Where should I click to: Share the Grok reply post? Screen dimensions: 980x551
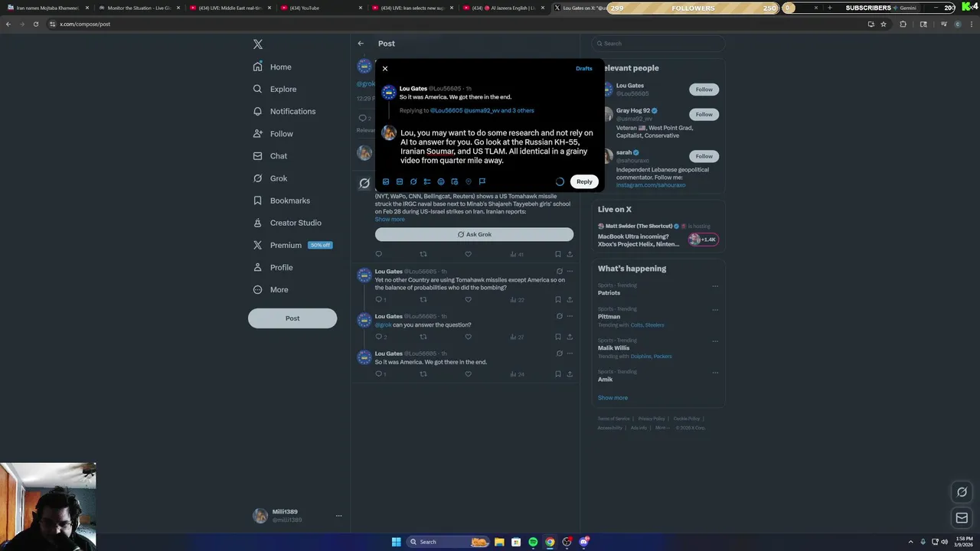pyautogui.click(x=570, y=254)
